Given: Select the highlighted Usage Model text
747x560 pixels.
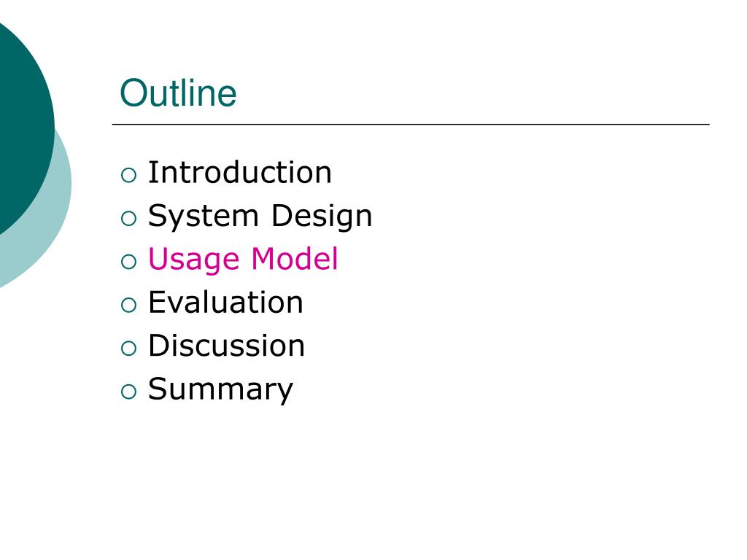Looking at the screenshot, I should point(243,260).
